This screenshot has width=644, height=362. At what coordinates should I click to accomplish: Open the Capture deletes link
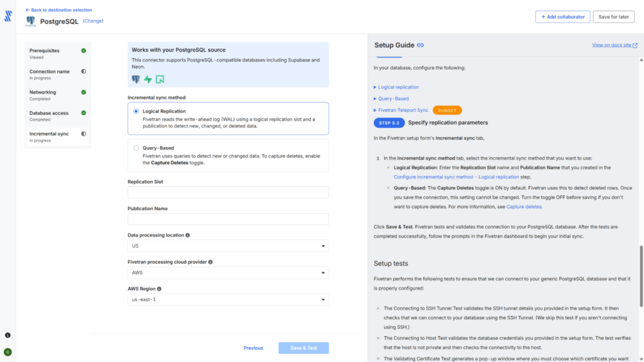[524, 207]
